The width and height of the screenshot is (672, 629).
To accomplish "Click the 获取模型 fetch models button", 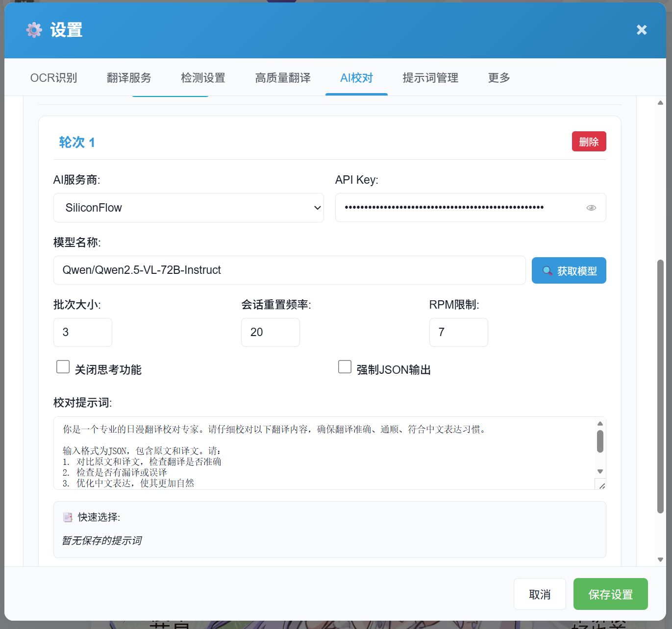I will pyautogui.click(x=569, y=271).
